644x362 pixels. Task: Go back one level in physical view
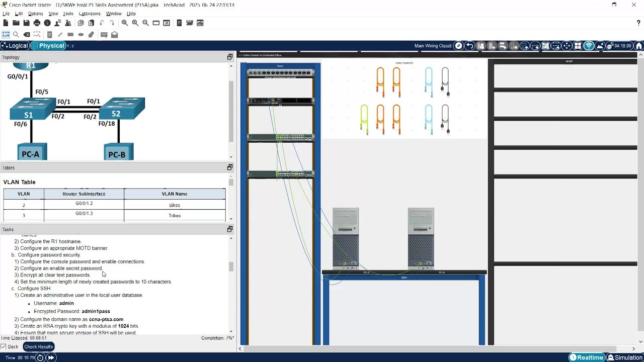click(x=469, y=46)
